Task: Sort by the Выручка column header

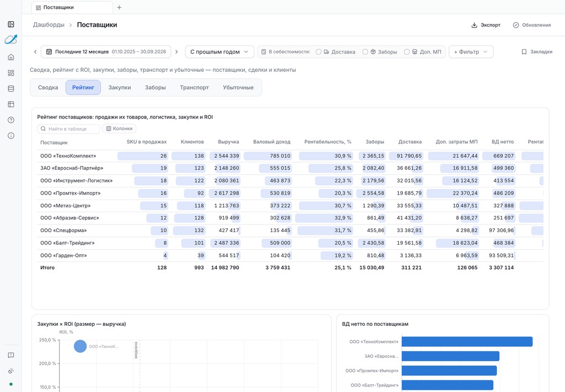Action: click(x=228, y=142)
